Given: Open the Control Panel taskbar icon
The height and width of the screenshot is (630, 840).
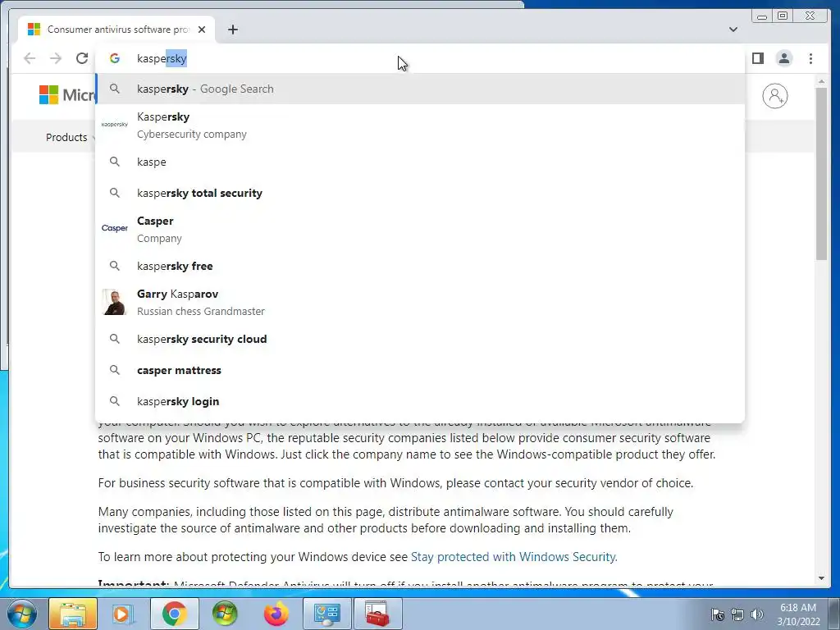Looking at the screenshot, I should coord(327,614).
